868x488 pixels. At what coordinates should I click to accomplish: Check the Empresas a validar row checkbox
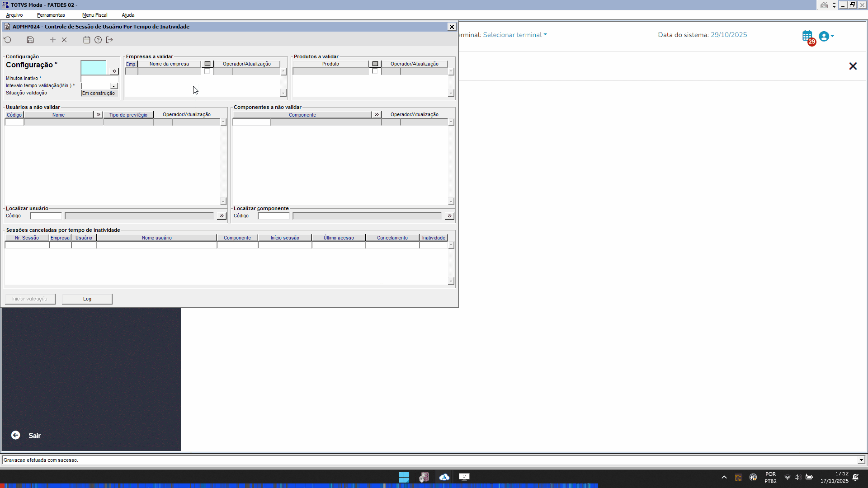[x=207, y=71]
